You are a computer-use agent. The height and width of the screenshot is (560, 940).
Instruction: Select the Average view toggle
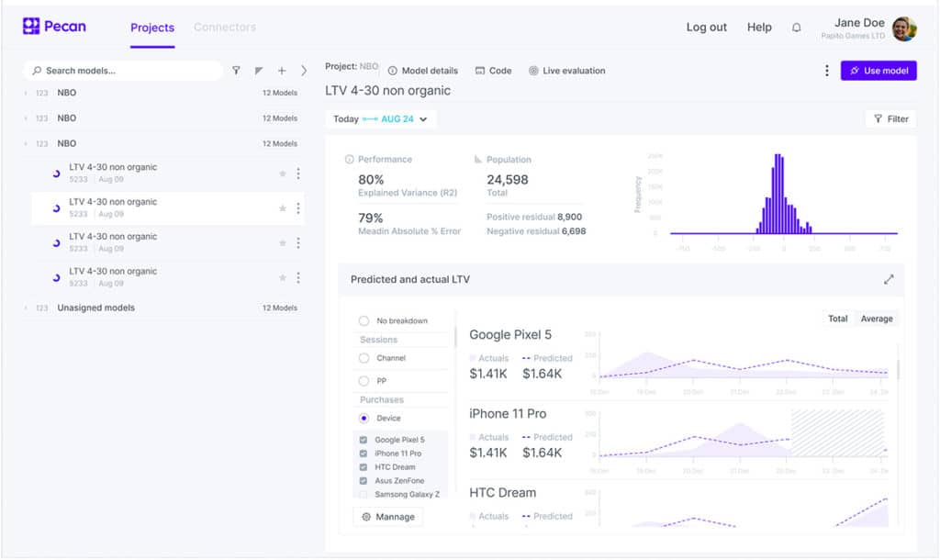click(877, 319)
